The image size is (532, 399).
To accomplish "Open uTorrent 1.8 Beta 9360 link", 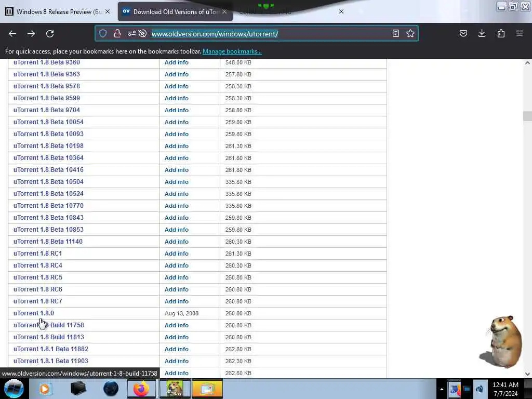I will coord(47,62).
